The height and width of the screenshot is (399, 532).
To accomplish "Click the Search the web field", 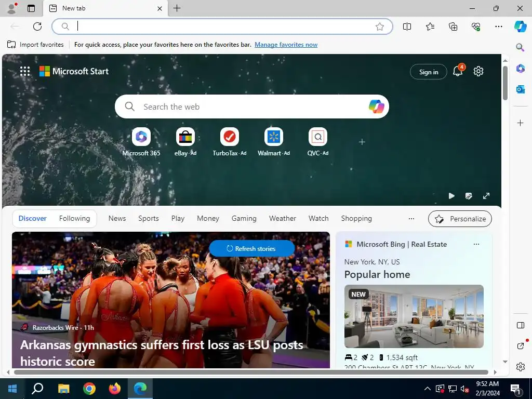I will click(x=251, y=107).
